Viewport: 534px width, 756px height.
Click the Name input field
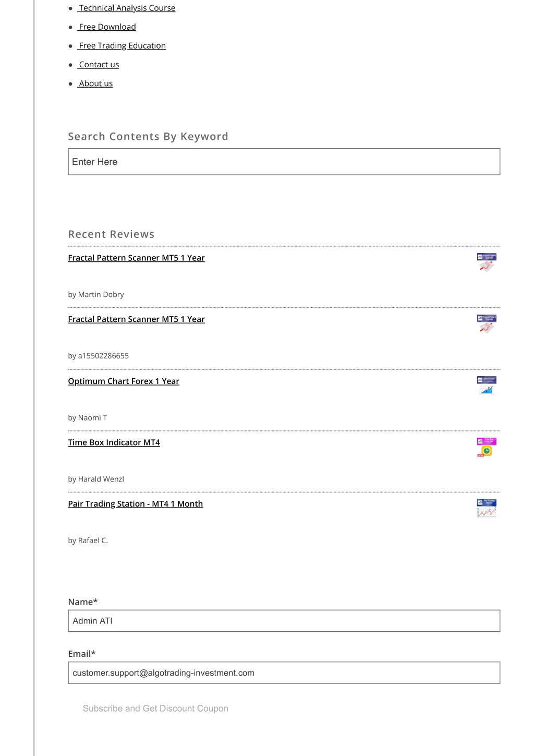coord(284,621)
